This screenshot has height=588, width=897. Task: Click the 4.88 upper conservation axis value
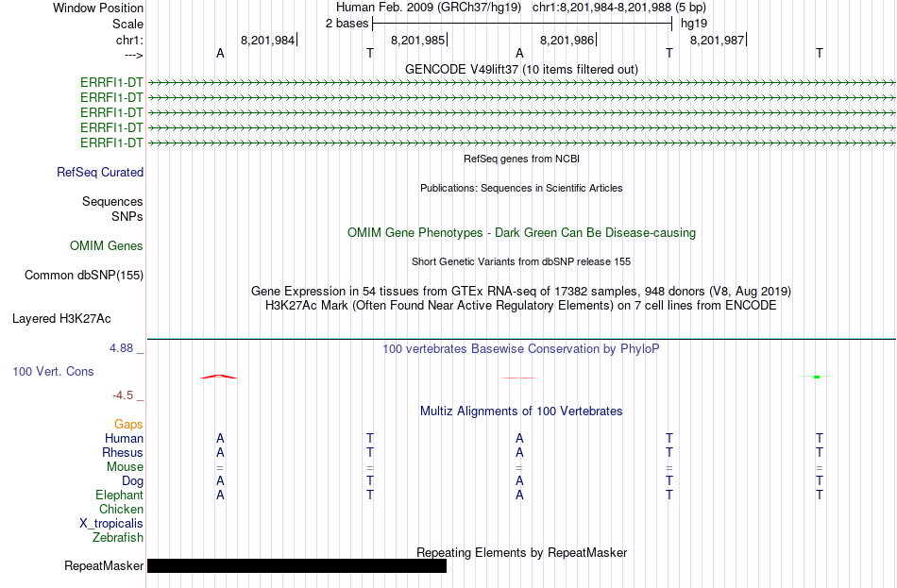121,347
